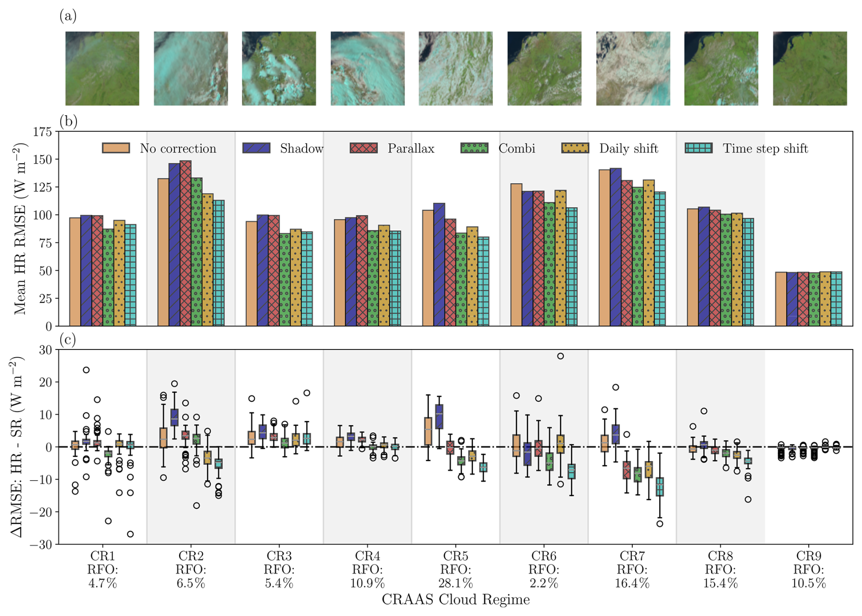862x616 pixels.
Task: Select the lowest outlier circle in CR1
Action: point(130,534)
